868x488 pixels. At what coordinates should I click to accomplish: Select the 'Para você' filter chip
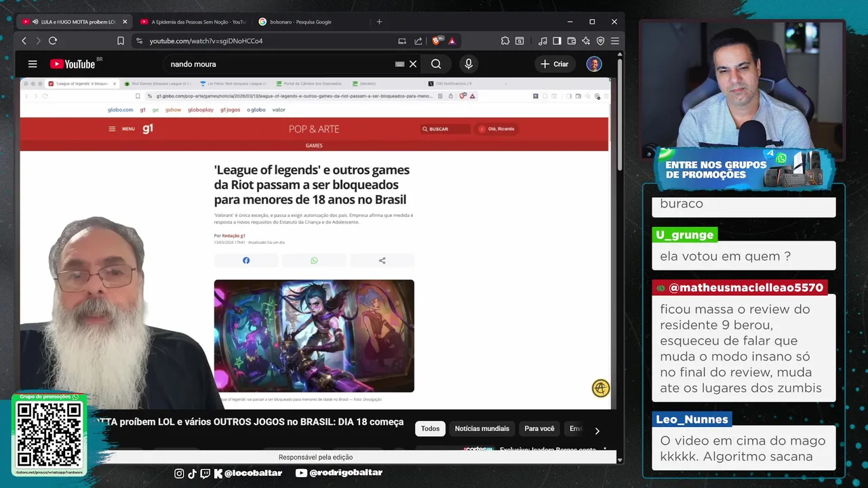click(539, 428)
